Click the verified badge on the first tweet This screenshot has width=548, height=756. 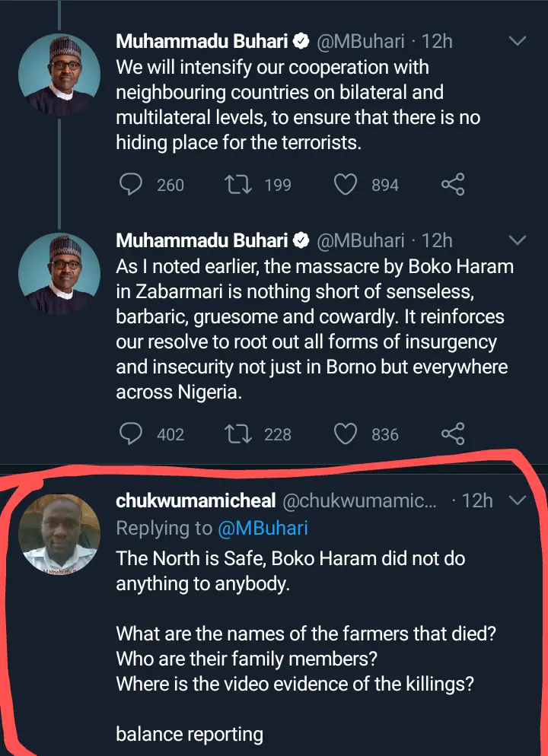[x=301, y=41]
